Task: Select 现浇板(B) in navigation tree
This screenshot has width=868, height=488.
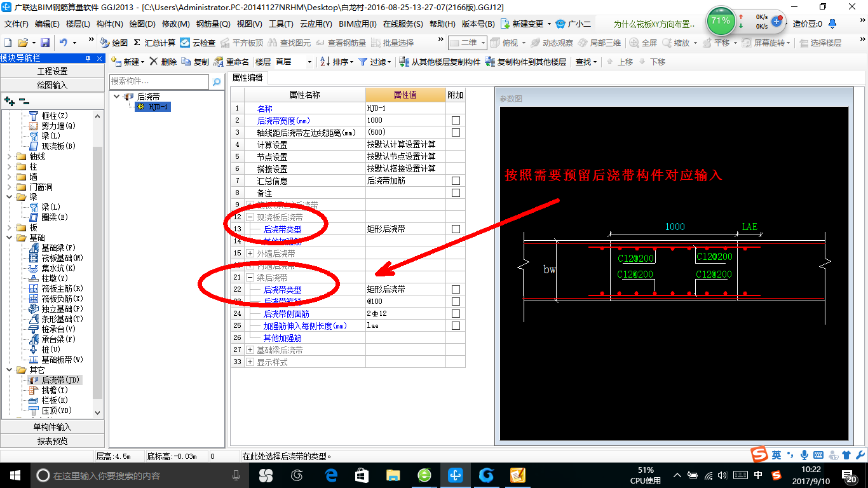Action: click(x=52, y=146)
